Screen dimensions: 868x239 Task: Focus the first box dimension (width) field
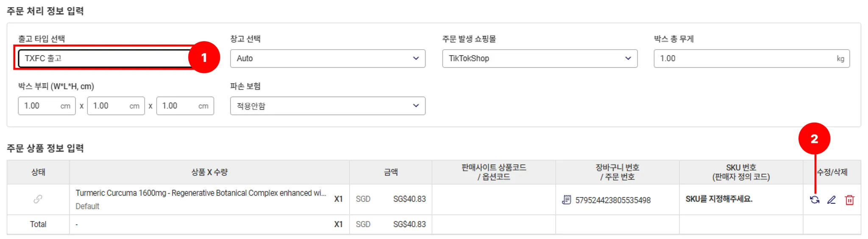(41, 106)
